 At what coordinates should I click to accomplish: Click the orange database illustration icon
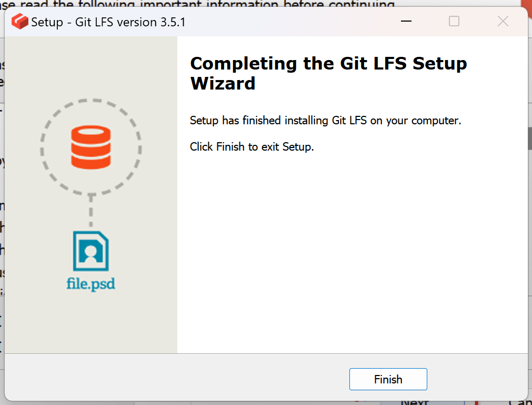91,146
